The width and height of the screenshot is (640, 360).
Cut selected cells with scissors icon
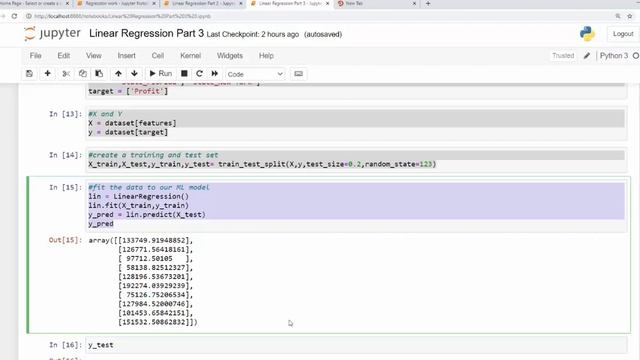[66, 74]
